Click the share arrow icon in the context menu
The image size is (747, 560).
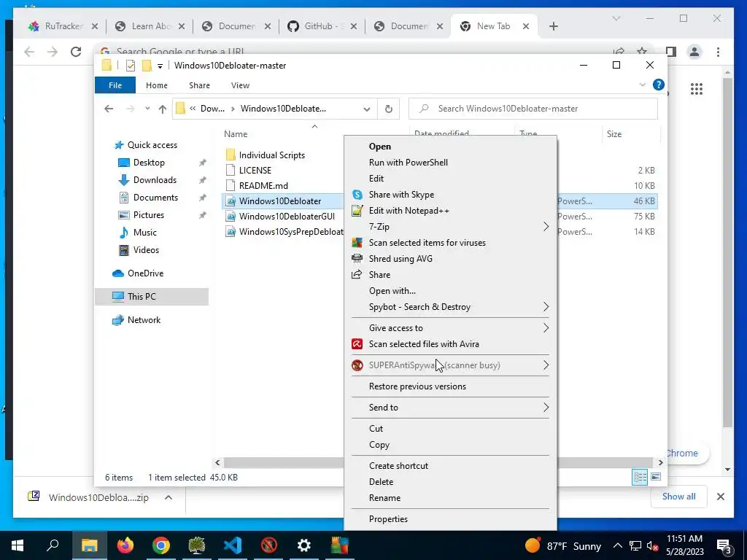pos(356,275)
